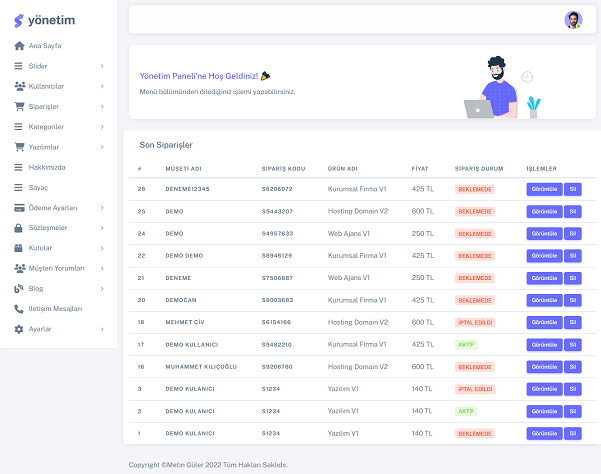The width and height of the screenshot is (601, 474).
Task: Click the yönetim logo
Action: click(x=39, y=20)
